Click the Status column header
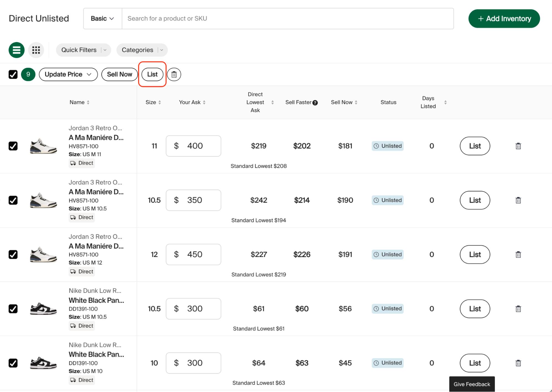Image resolution: width=552 pixels, height=392 pixels. [388, 102]
